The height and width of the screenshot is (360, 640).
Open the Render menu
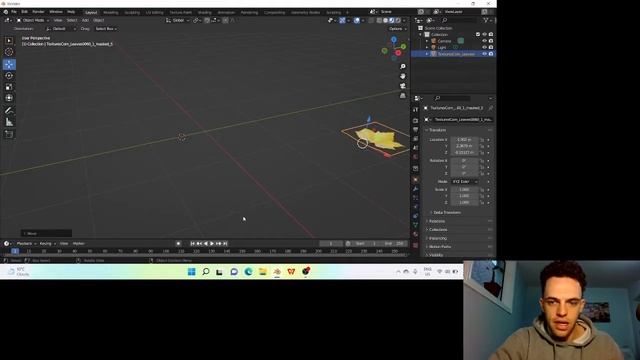pyautogui.click(x=38, y=12)
